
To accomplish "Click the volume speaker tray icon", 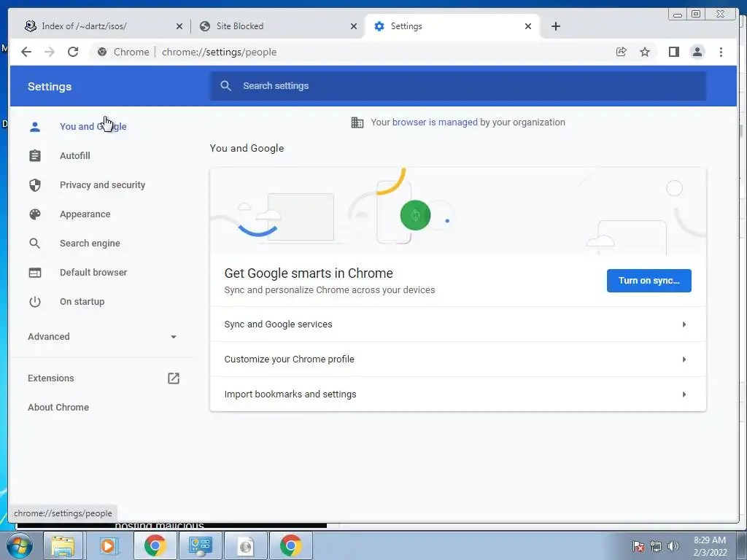I will tap(673, 546).
